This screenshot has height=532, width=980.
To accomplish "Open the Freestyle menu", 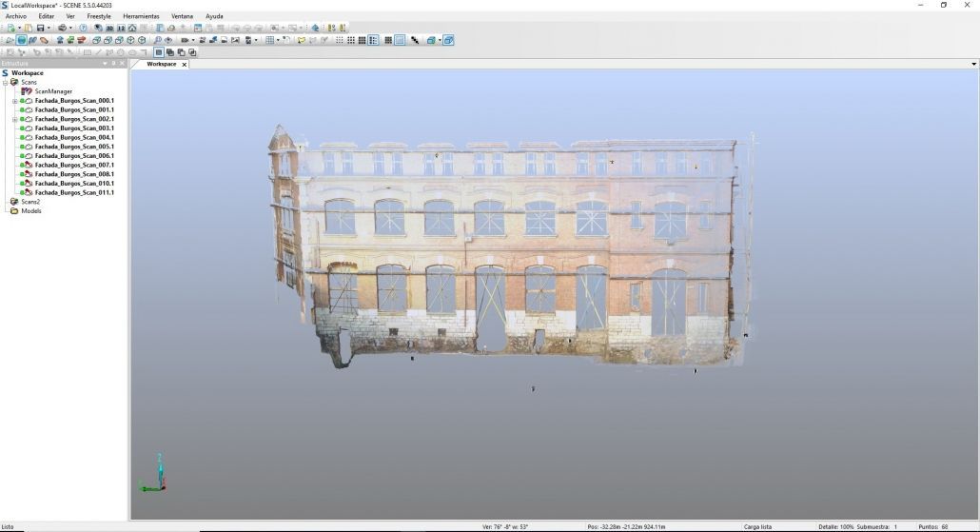I will tap(99, 16).
